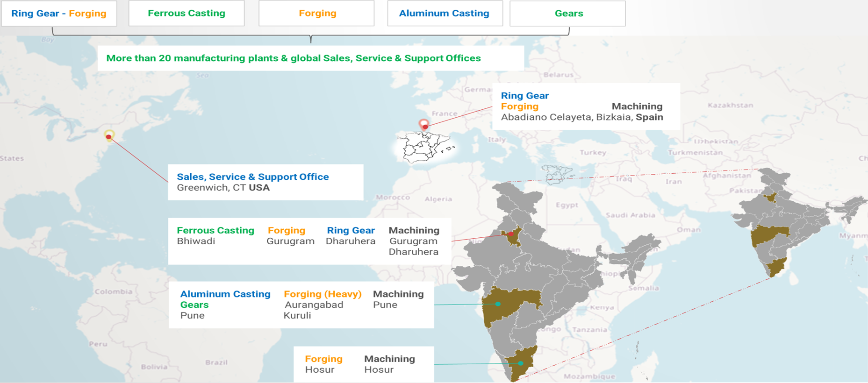
Task: Click the 'Mozambique' map label
Action: coord(589,376)
